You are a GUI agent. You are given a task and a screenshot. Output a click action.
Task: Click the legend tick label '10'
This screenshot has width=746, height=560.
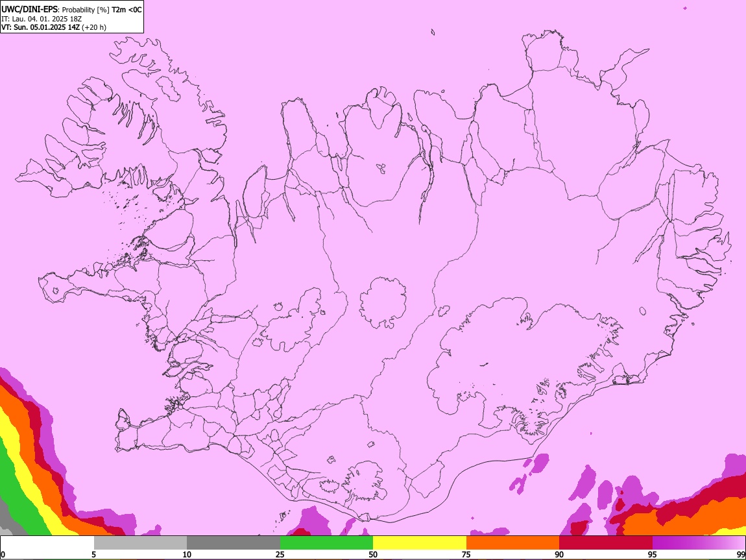coord(187,554)
